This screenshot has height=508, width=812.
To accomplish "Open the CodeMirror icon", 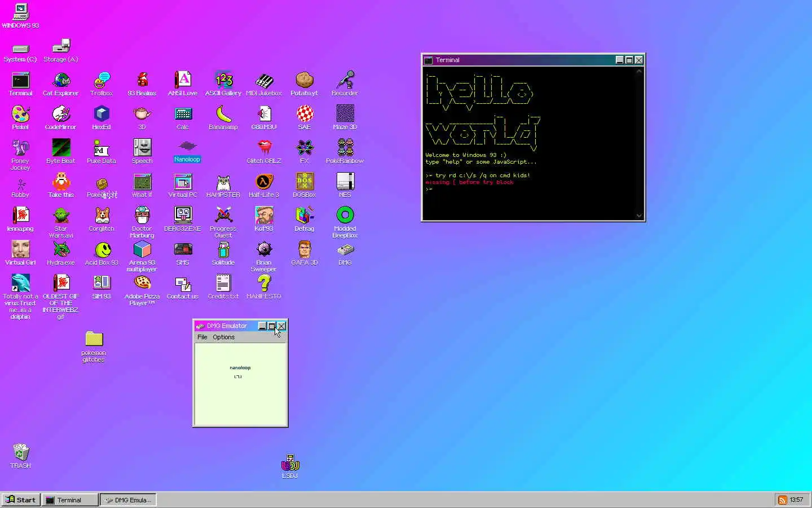I will click(x=61, y=118).
